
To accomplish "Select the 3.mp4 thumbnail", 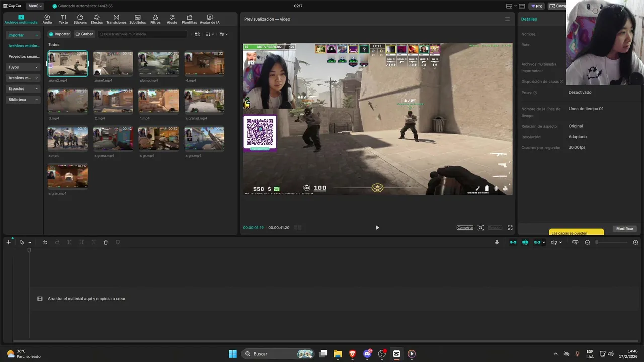I will coord(67,101).
